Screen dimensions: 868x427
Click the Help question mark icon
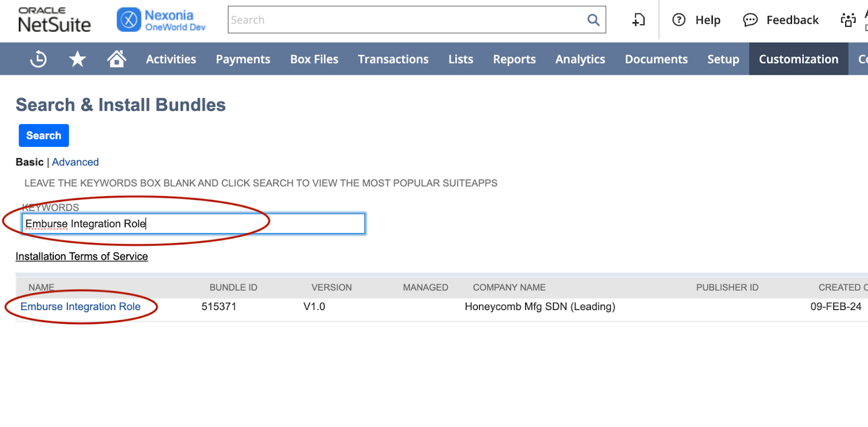point(679,20)
